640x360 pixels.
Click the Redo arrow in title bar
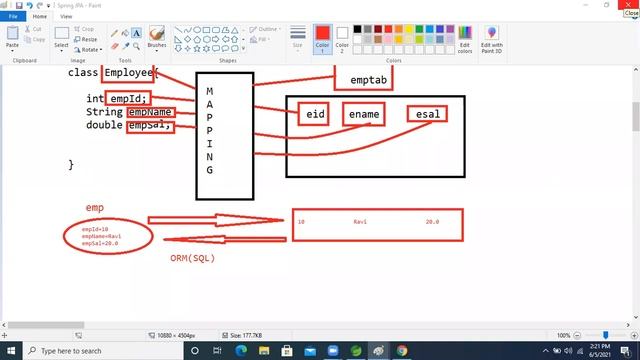click(40, 5)
